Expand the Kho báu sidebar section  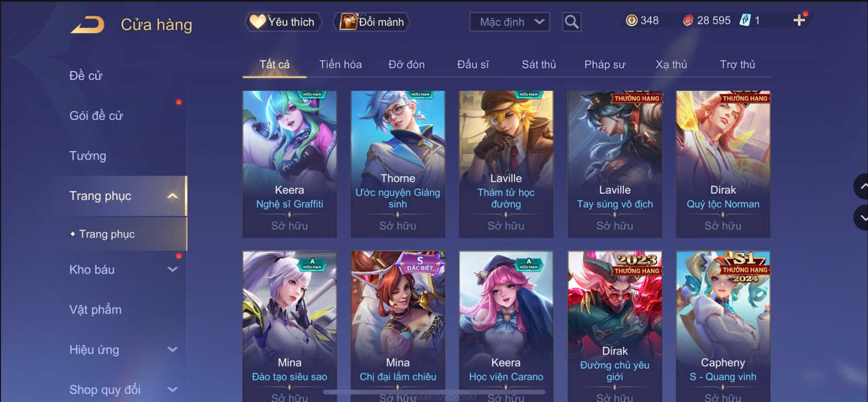[172, 270]
